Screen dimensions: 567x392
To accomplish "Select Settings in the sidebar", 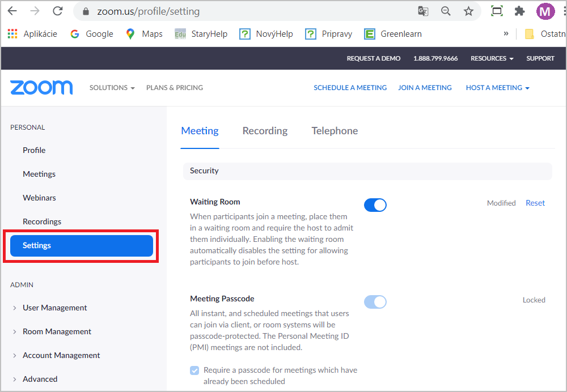I will 81,246.
